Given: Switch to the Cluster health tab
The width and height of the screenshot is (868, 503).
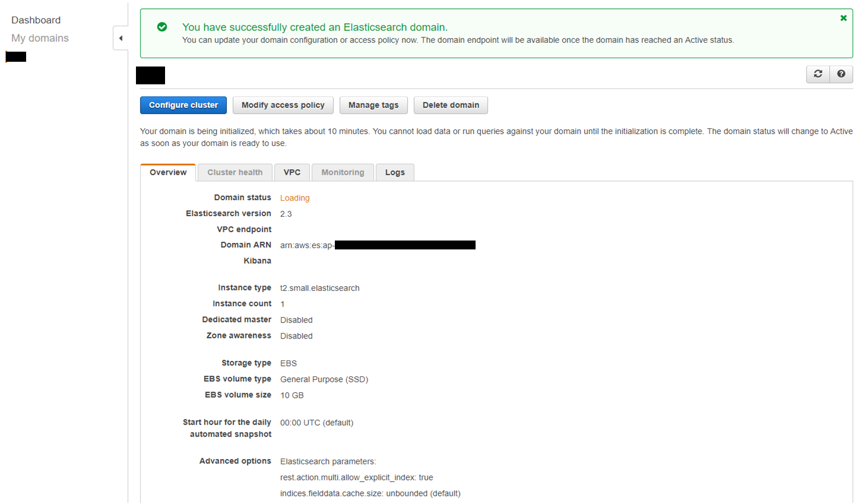Looking at the screenshot, I should point(235,172).
